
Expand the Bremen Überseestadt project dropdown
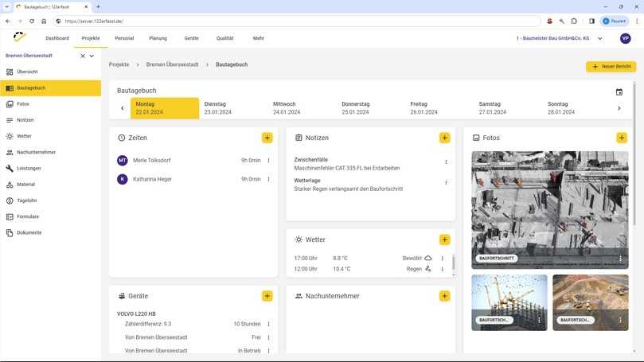click(x=92, y=56)
